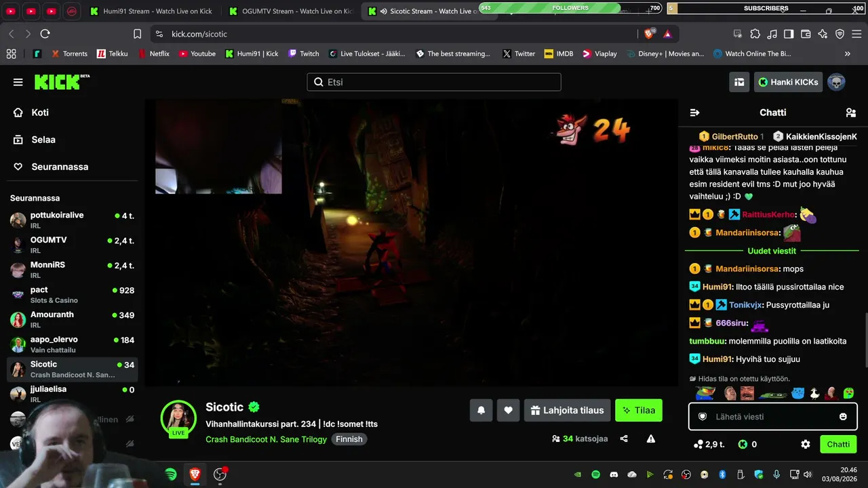This screenshot has height=488, width=868.
Task: Open pottukoiralive channel from followed list
Action: point(72,220)
